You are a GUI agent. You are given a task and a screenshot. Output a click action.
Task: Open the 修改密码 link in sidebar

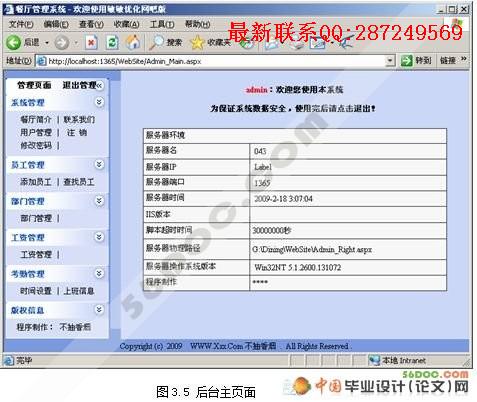tap(36, 145)
